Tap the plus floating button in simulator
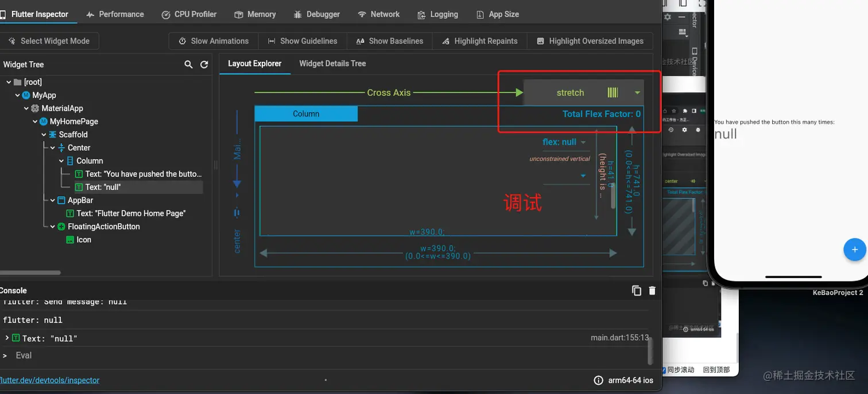 click(x=855, y=249)
